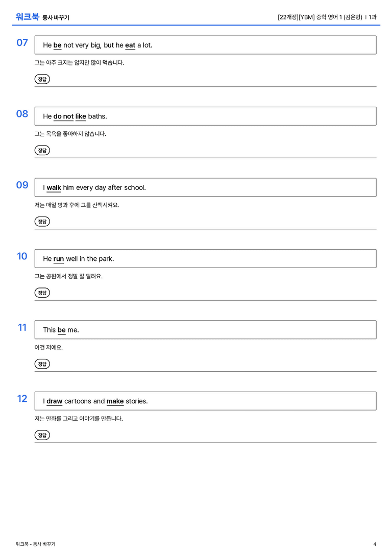
Task: Click the blue 워크북 header logo
Action: click(27, 17)
